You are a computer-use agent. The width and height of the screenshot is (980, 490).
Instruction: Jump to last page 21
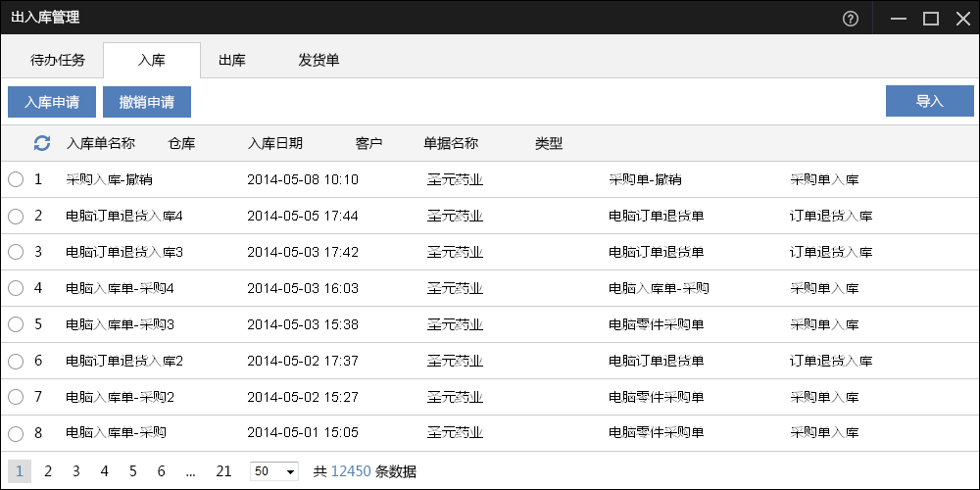pyautogui.click(x=223, y=471)
